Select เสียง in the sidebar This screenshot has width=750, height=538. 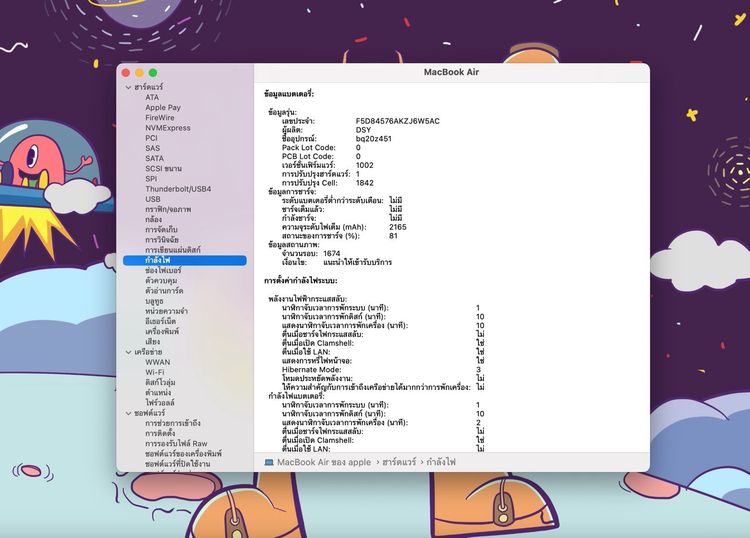pos(153,341)
